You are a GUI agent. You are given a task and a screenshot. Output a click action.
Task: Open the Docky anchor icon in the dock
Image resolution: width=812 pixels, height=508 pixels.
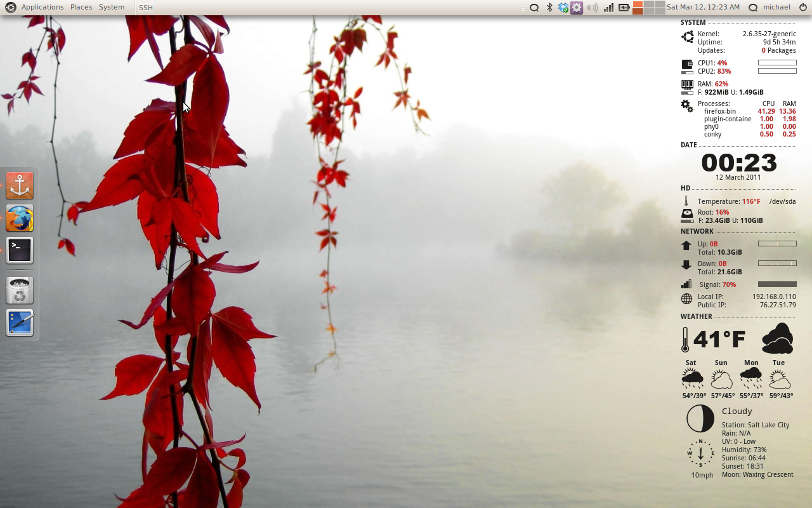click(20, 185)
